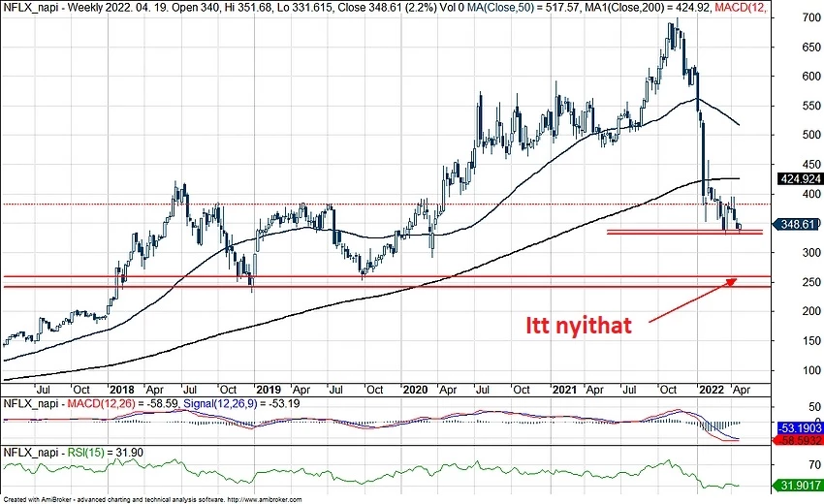Viewport: 824px width, 504px height.
Task: Click the 500 price axis label
Action: coord(811,135)
